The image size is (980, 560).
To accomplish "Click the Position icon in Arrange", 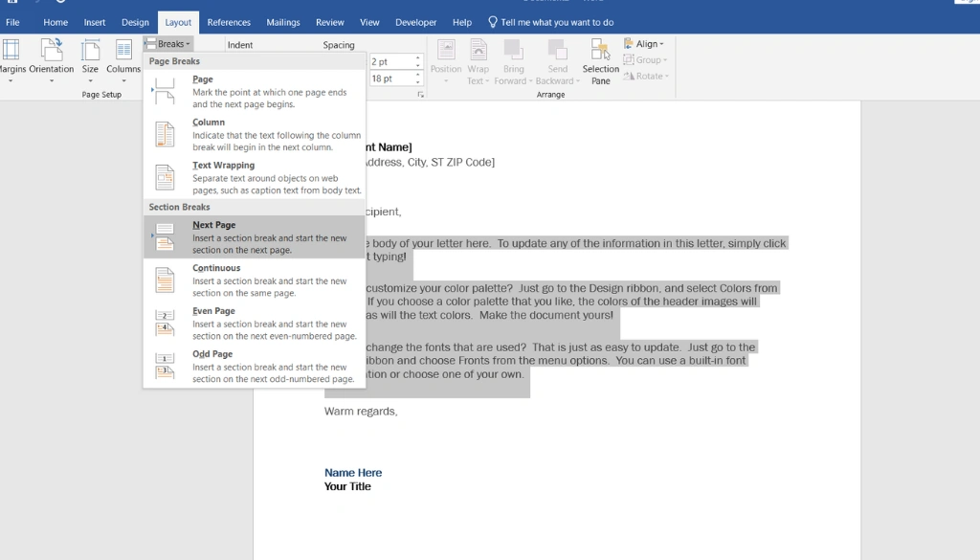I will [446, 50].
